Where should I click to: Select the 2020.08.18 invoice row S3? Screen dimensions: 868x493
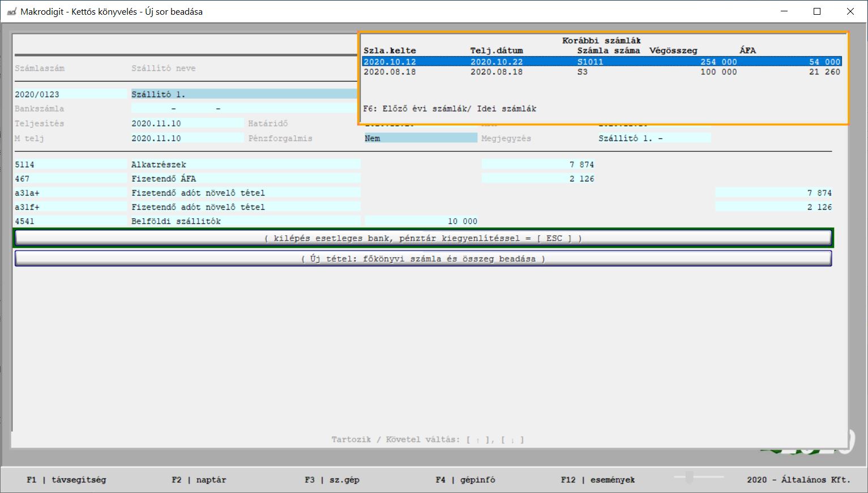[602, 72]
